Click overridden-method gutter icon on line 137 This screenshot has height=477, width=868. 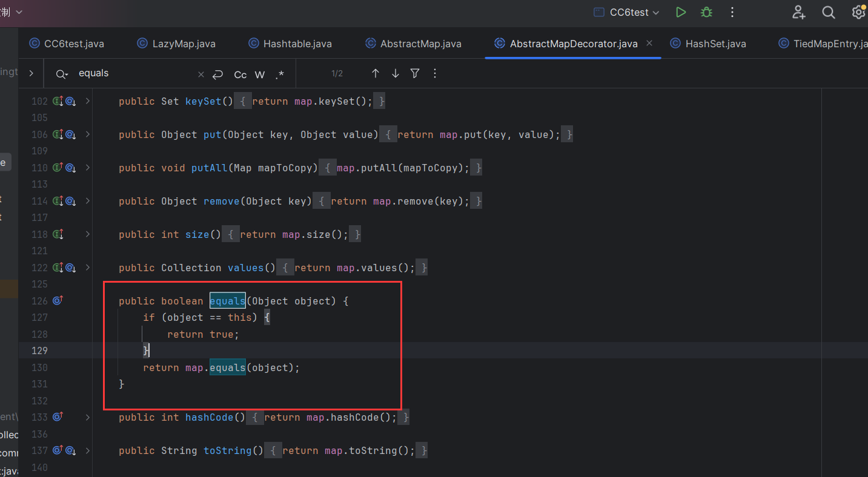click(71, 450)
